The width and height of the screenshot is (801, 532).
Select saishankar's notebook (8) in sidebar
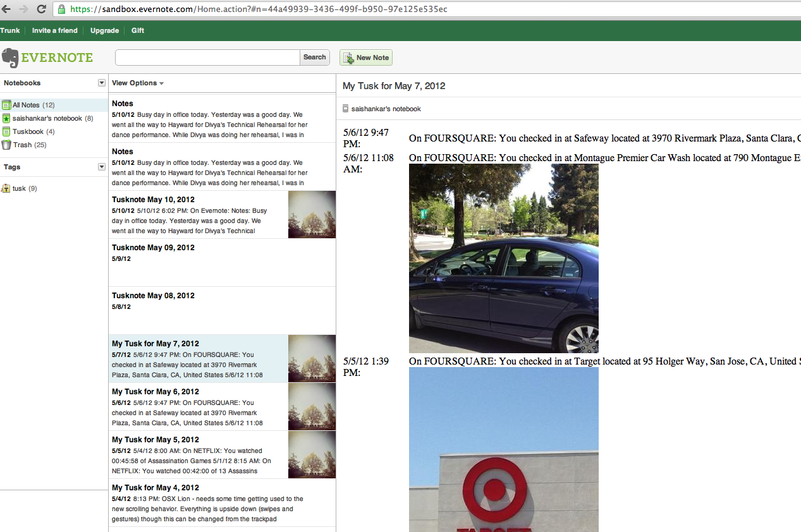53,118
